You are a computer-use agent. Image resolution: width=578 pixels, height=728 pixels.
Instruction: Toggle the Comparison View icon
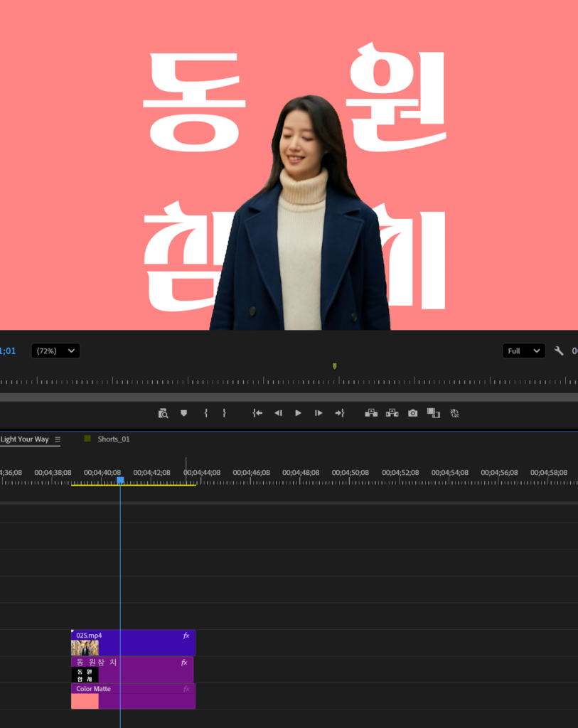433,413
